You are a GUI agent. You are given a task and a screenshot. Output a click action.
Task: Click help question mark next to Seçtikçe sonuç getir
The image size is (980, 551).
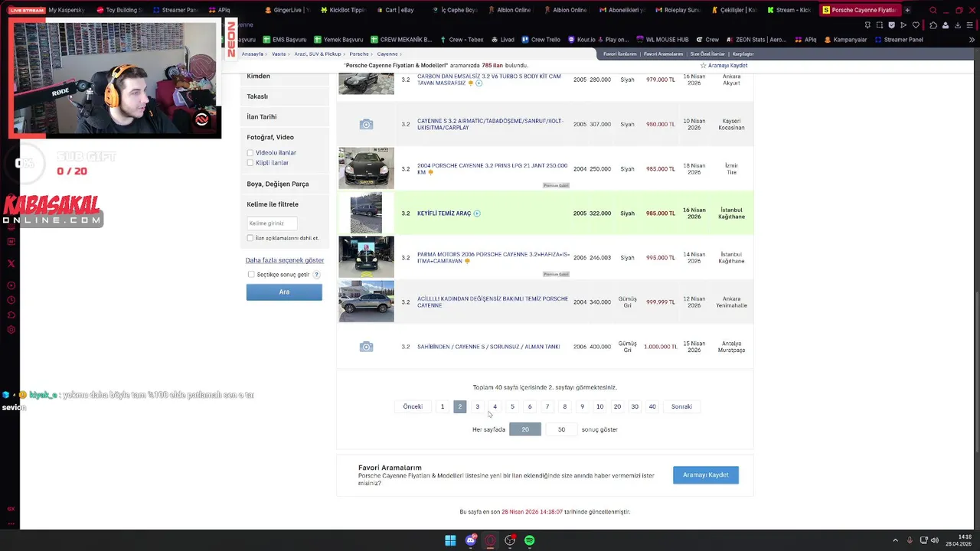coord(316,275)
